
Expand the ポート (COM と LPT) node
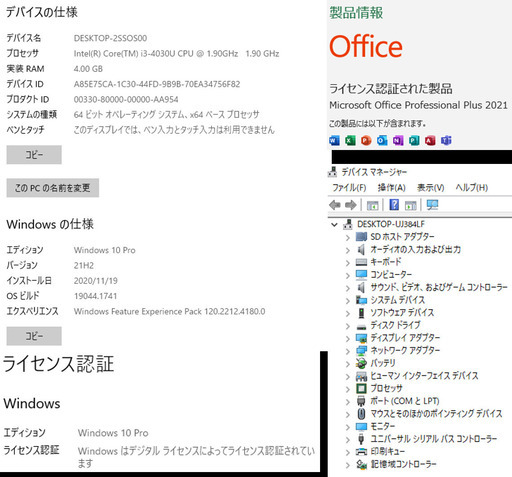coord(348,402)
